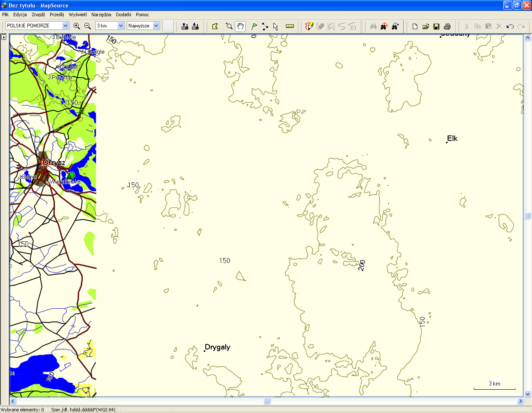532x413 pixels.
Task: Select the ruler distance measurement tool
Action: [x=290, y=26]
